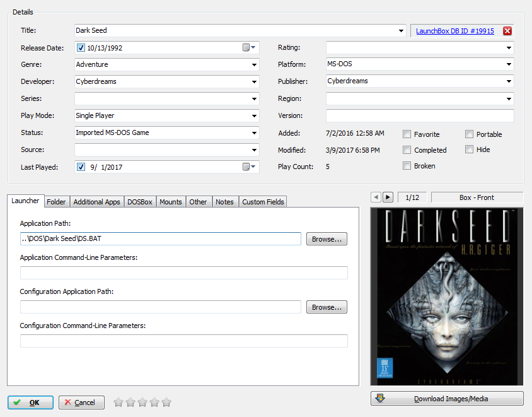Mark game as Completed
532x417 pixels.
tap(407, 150)
